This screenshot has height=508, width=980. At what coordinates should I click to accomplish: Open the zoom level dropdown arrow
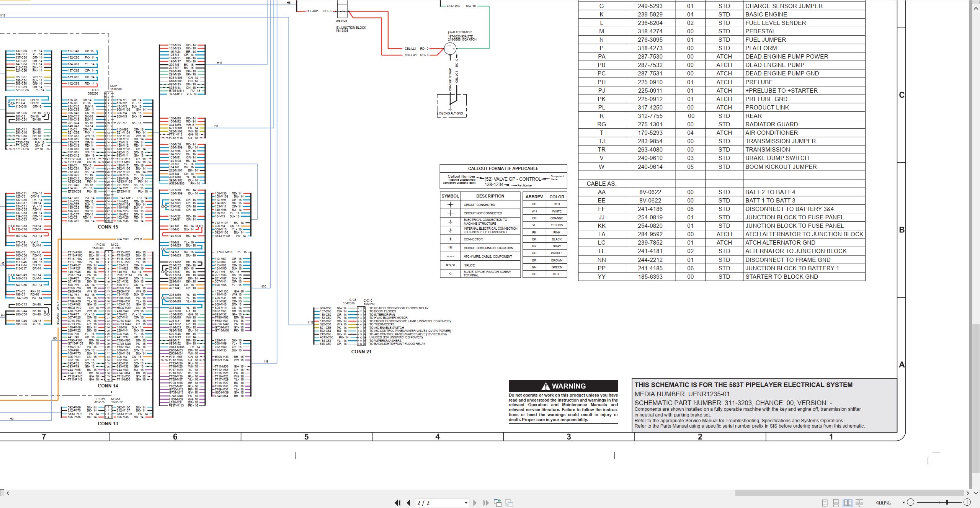tap(903, 502)
